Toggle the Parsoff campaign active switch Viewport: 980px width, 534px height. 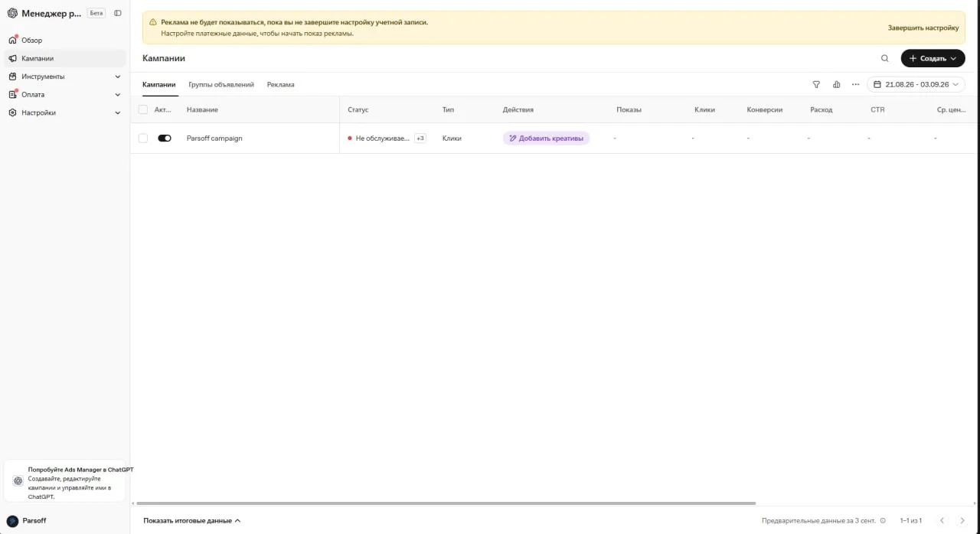(x=164, y=138)
